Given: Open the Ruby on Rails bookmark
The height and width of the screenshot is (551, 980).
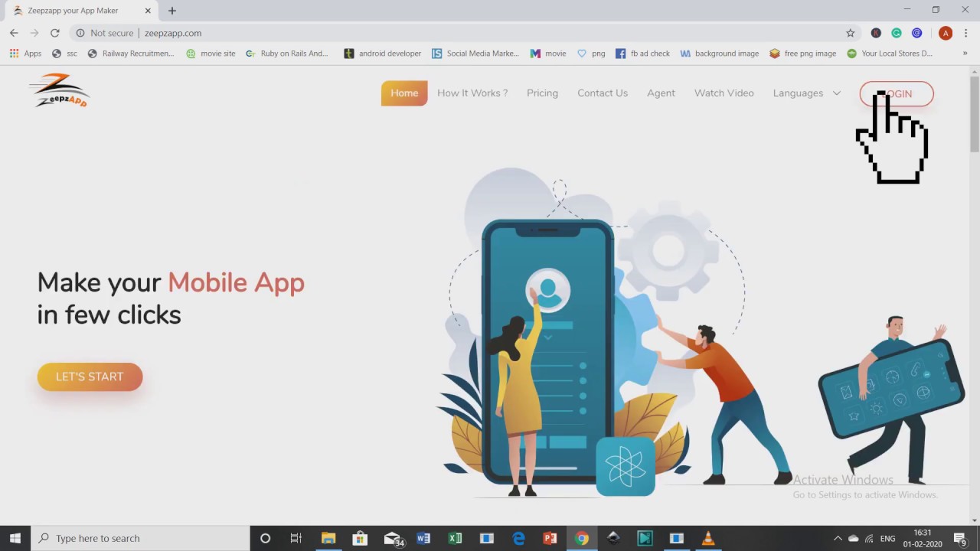Looking at the screenshot, I should coord(287,54).
